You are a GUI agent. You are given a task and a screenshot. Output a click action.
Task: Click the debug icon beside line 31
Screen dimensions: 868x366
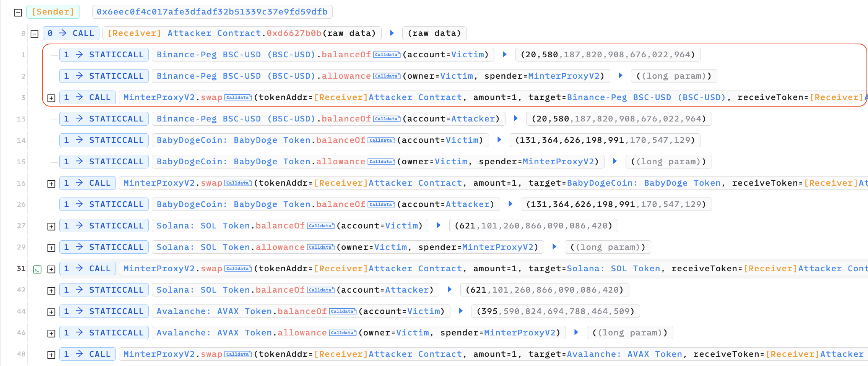click(x=37, y=269)
